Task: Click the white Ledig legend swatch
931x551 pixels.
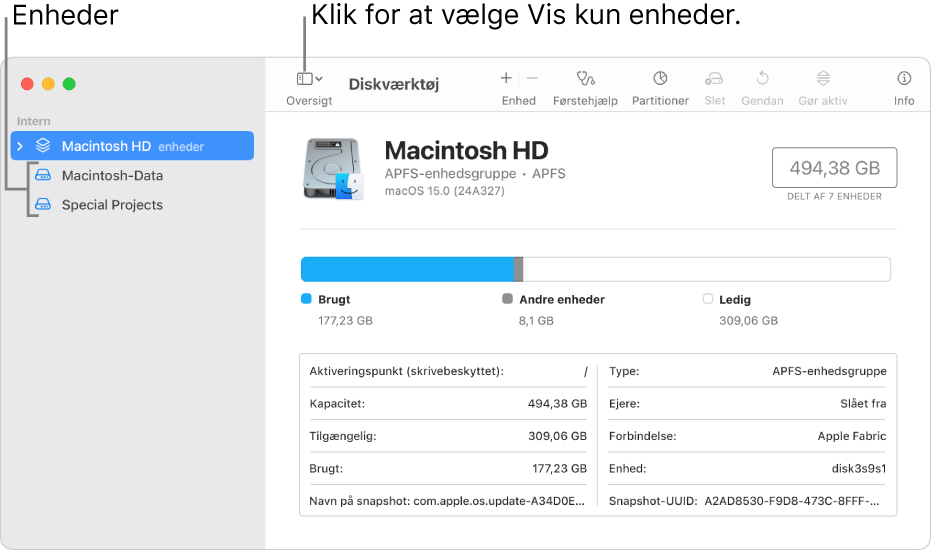Action: (x=708, y=299)
